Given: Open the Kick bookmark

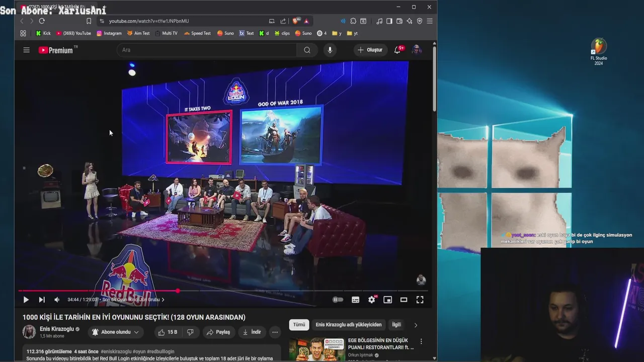Looking at the screenshot, I should (x=43, y=33).
